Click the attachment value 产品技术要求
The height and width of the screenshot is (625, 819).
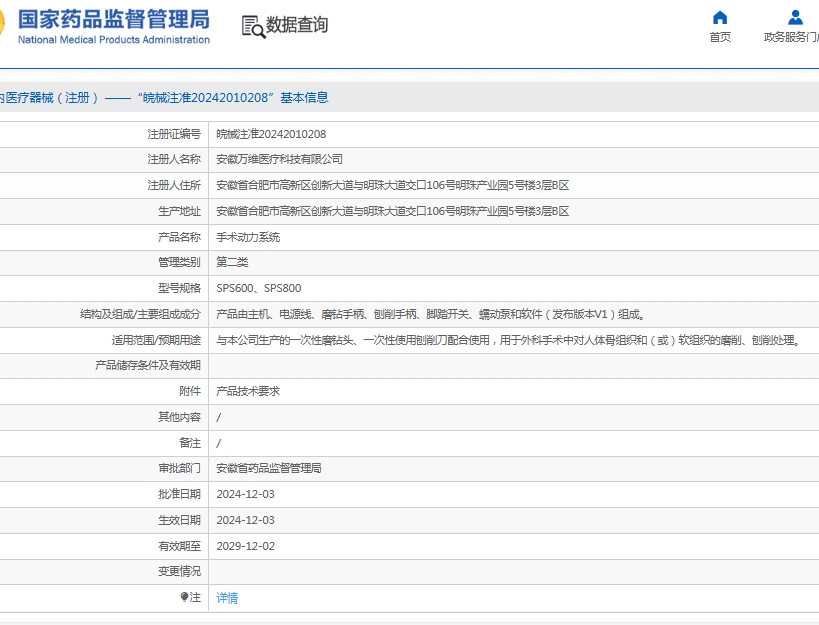tap(248, 391)
